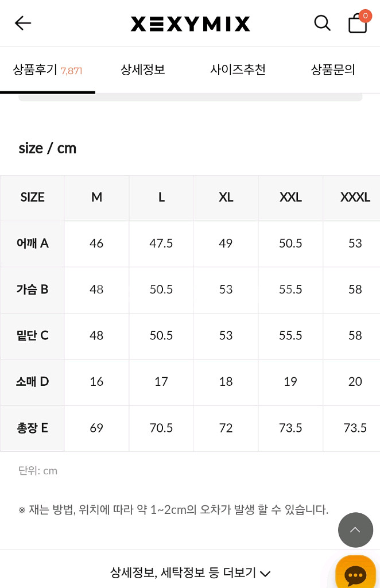The image size is (380, 588).
Task: Tap the back arrow icon
Action: [23, 23]
